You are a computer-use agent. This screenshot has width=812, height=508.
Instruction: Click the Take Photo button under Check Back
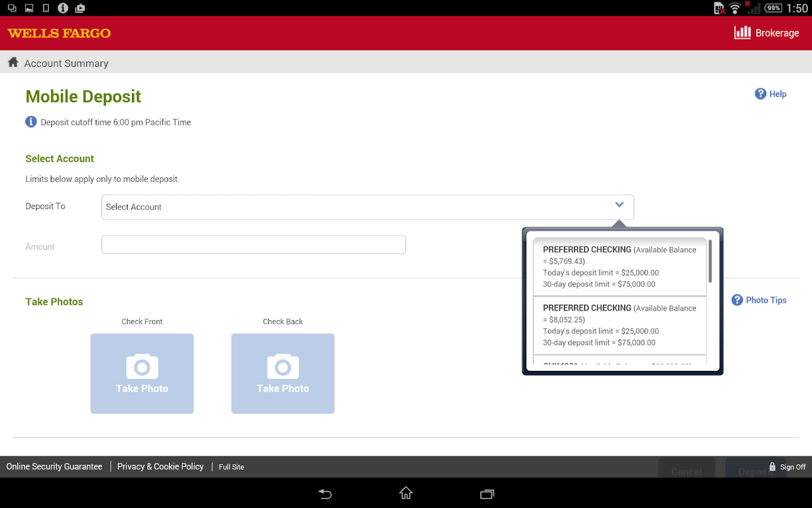tap(283, 374)
